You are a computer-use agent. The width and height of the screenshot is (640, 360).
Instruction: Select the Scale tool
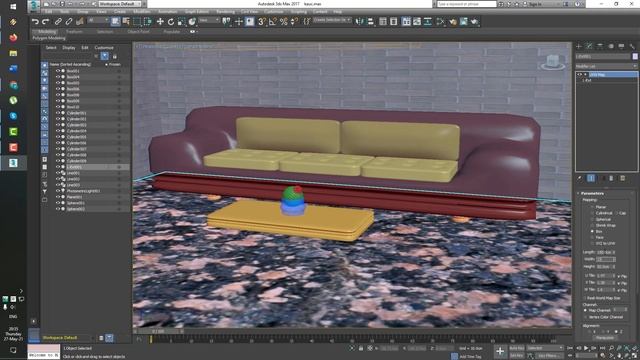[181, 22]
